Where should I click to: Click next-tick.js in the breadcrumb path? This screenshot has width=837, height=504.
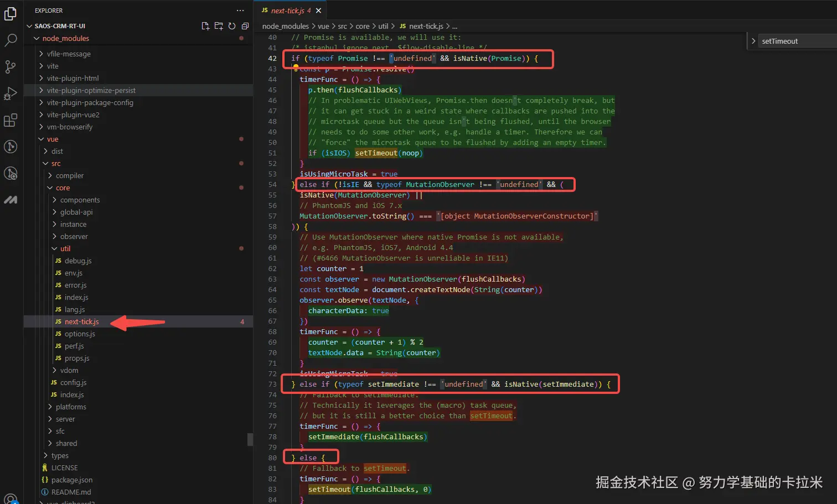421,26
